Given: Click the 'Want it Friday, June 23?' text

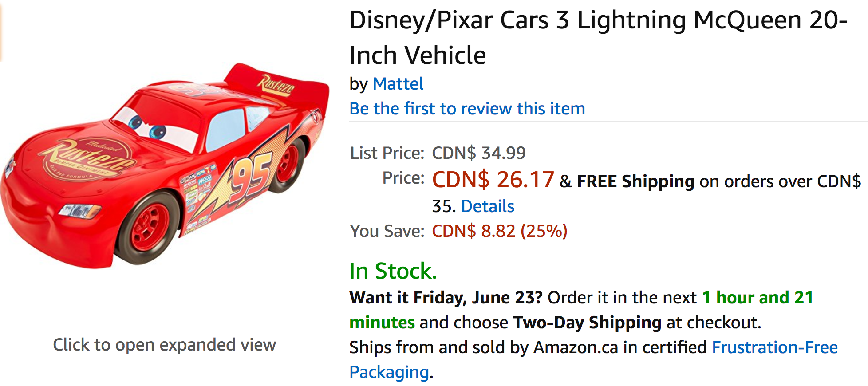Looking at the screenshot, I should coord(446,298).
